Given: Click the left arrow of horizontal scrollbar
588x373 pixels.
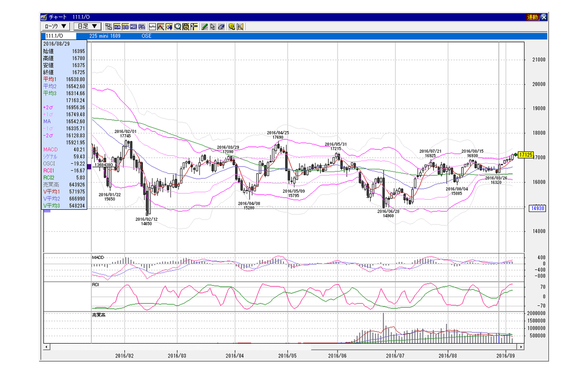Looking at the screenshot, I should tap(46, 346).
